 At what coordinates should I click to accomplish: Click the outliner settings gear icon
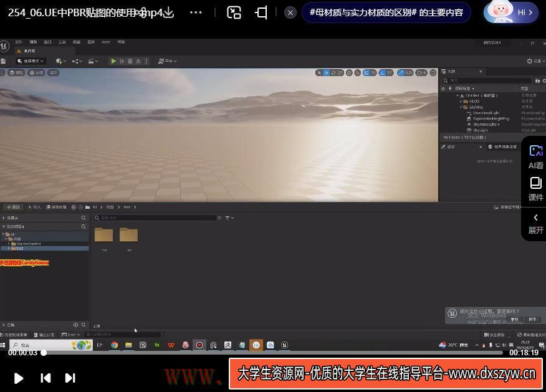point(544,80)
